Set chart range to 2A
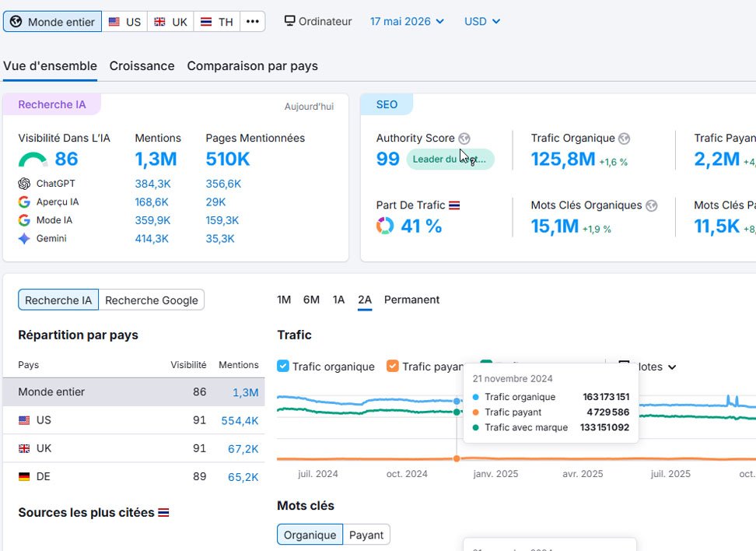The image size is (756, 551). tap(365, 300)
